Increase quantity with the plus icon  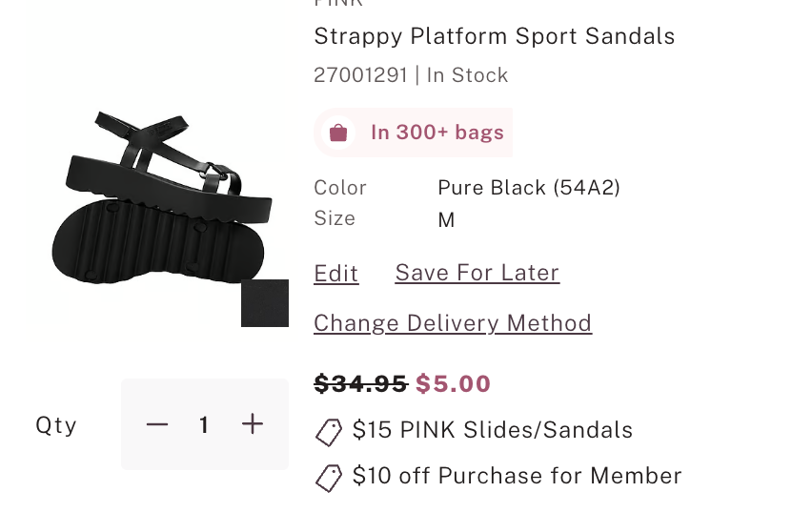(x=253, y=424)
